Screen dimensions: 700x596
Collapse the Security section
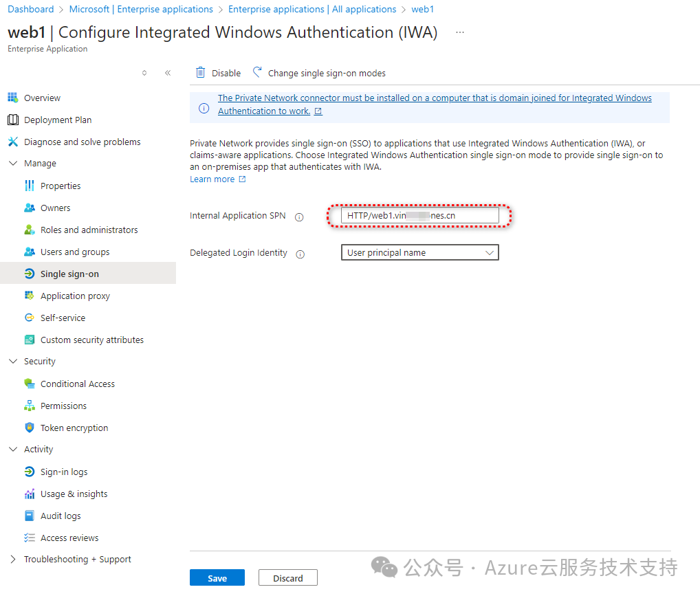click(13, 361)
